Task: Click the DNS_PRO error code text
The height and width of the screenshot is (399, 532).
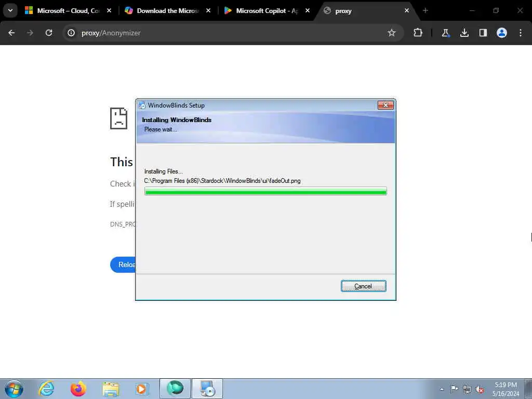Action: (x=123, y=224)
